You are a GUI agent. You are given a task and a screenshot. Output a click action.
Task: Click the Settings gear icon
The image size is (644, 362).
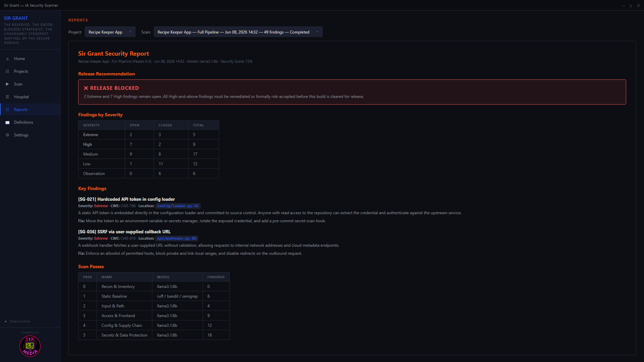click(7, 135)
